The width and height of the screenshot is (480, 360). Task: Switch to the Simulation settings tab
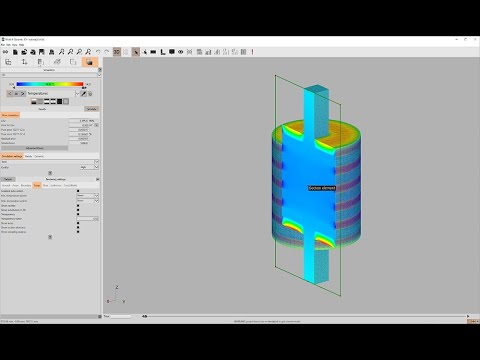12,156
